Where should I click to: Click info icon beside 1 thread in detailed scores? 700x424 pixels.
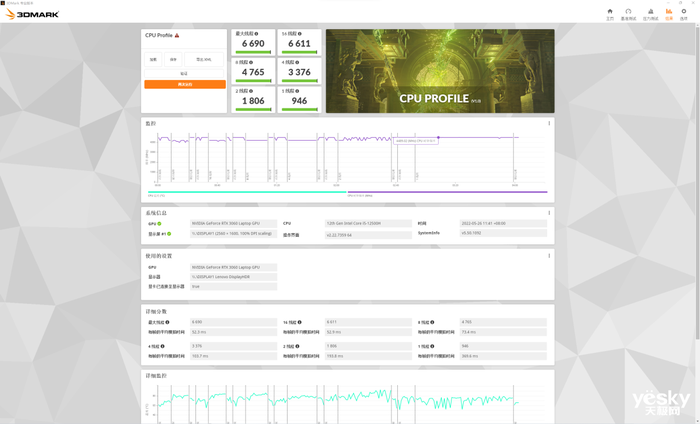tap(432, 346)
